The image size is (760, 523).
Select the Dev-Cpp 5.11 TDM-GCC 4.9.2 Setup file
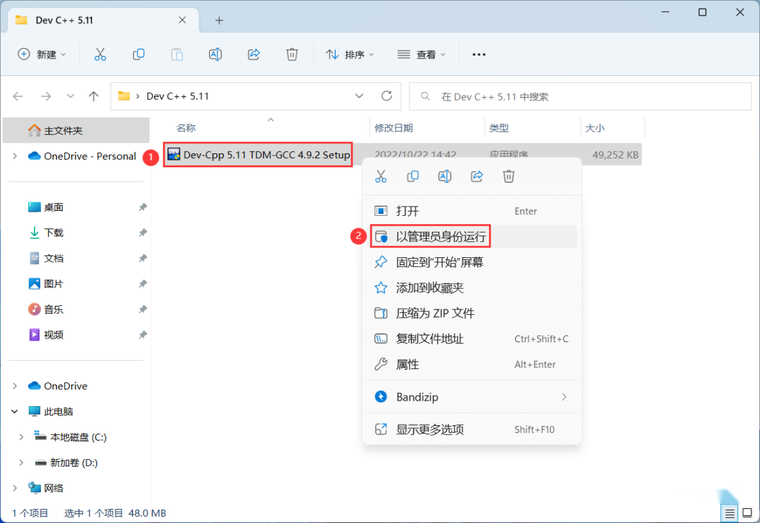[258, 155]
